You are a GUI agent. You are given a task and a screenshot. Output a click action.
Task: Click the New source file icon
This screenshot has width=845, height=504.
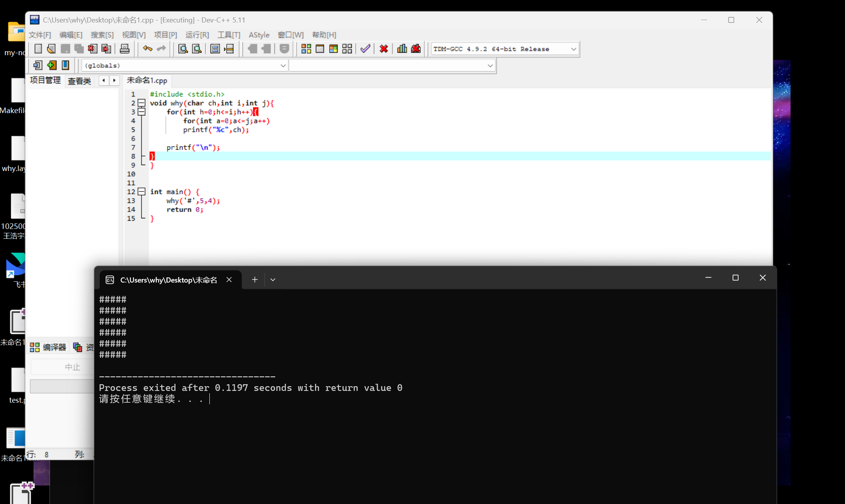click(x=38, y=49)
